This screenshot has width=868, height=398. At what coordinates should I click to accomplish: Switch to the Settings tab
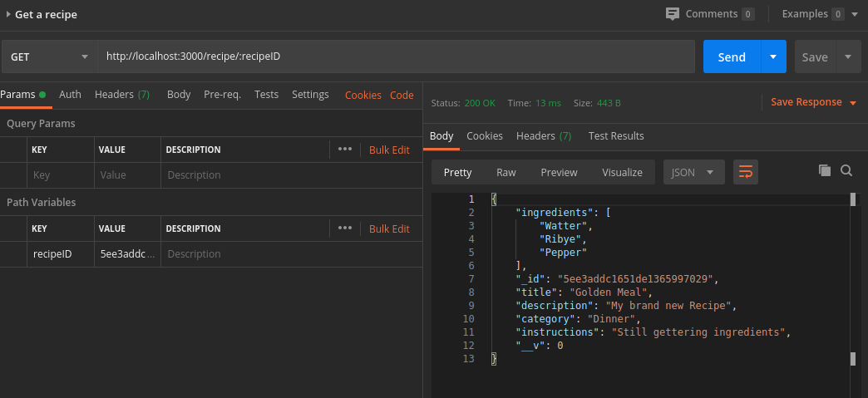(310, 95)
